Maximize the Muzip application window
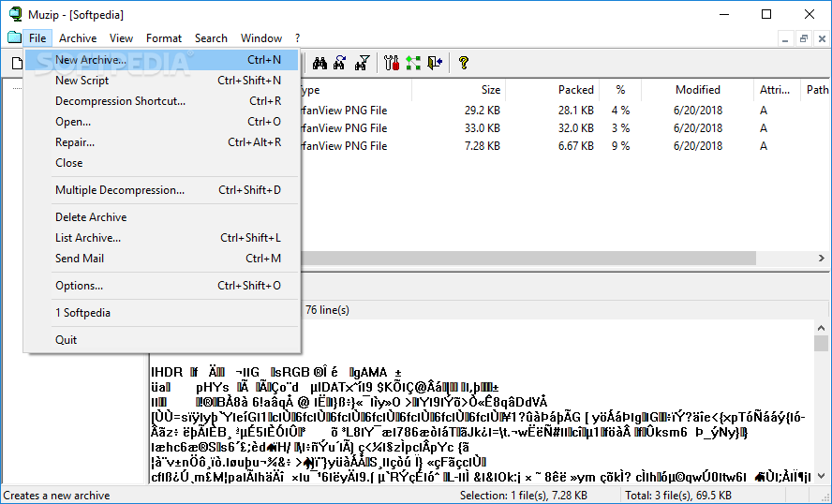The height and width of the screenshot is (504, 832). click(x=766, y=14)
